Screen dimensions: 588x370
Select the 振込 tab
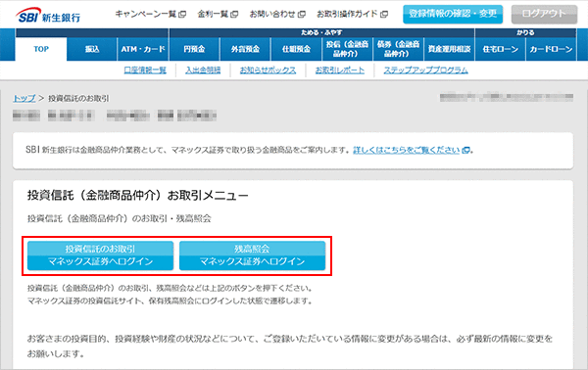tap(92, 49)
